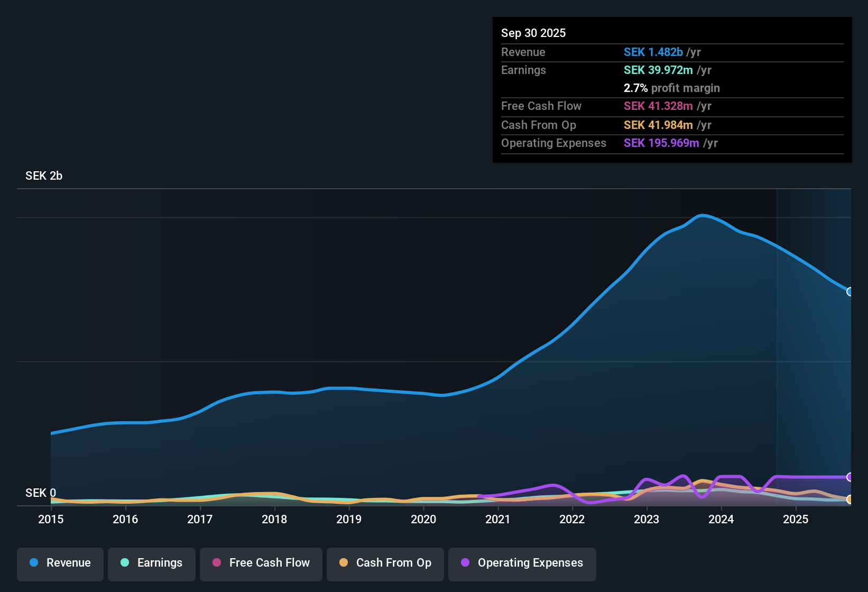Viewport: 868px width, 592px height.
Task: Click the teal Earnings dot icon in legend
Action: click(125, 563)
